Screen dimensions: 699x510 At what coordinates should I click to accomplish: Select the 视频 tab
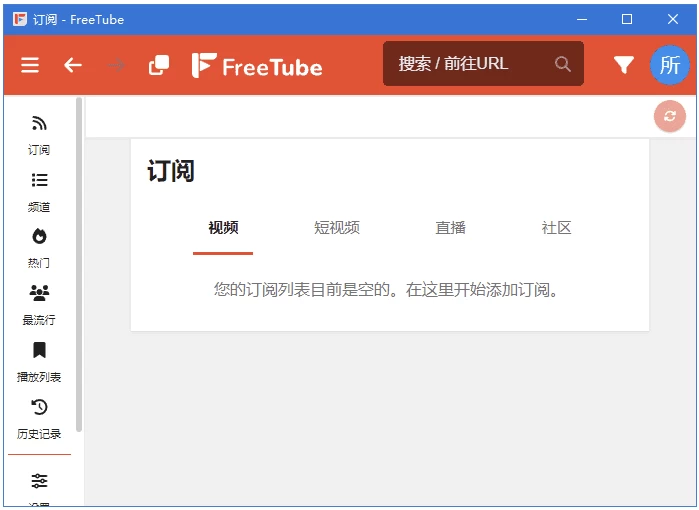pos(223,228)
